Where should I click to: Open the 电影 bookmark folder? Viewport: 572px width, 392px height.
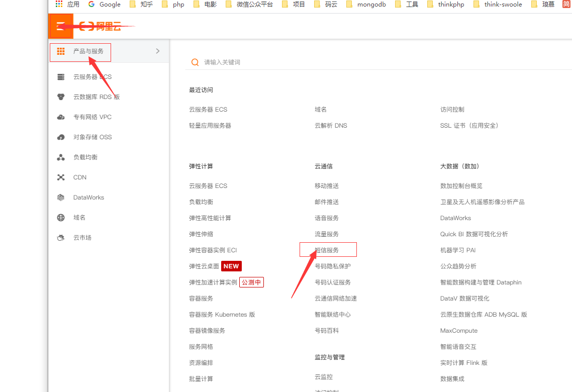tap(205, 5)
